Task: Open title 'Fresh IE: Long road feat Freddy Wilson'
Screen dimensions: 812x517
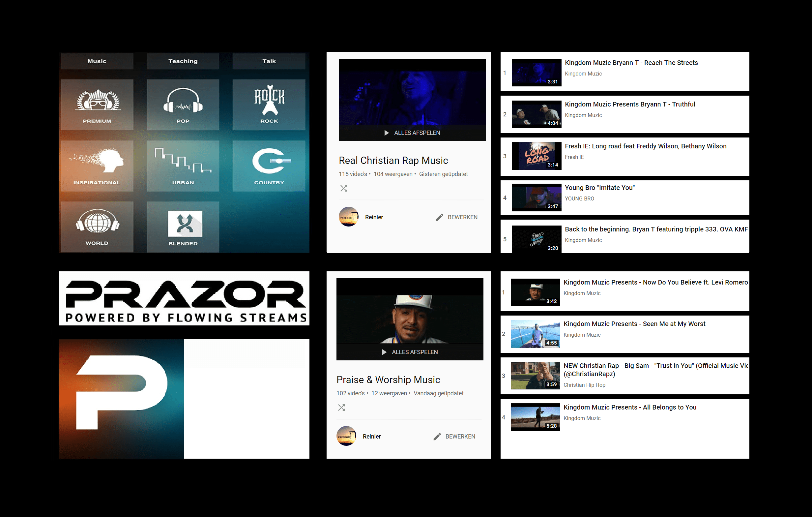Action: tap(646, 146)
